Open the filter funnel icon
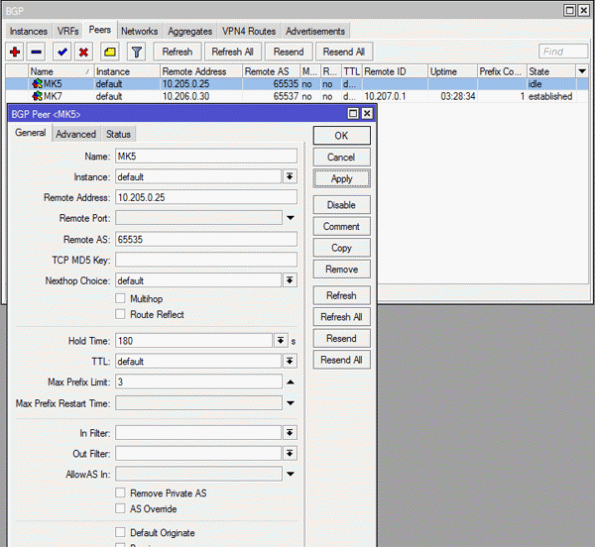This screenshot has width=595, height=547. [x=137, y=52]
